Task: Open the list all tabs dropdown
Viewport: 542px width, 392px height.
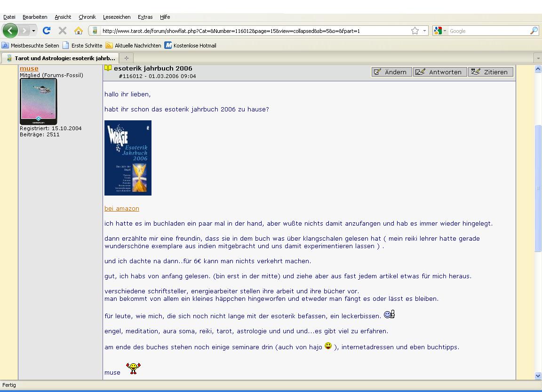Action: click(x=538, y=58)
